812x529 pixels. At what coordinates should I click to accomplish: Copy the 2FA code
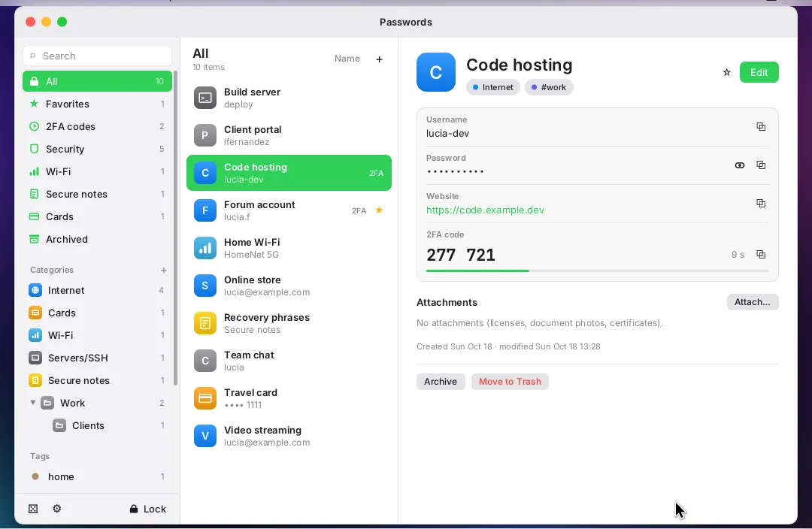pyautogui.click(x=761, y=254)
